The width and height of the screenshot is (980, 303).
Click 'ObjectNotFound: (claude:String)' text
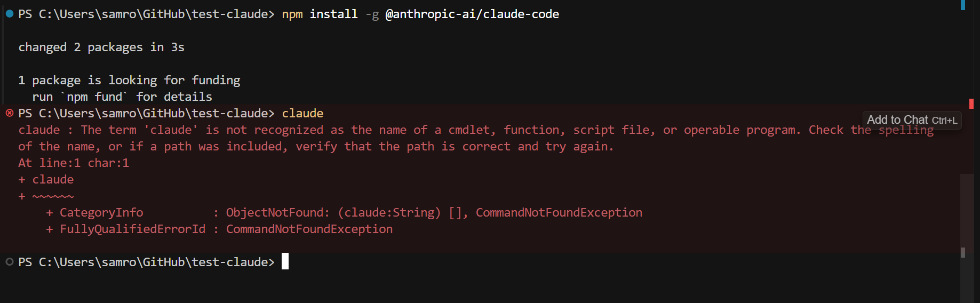tap(333, 213)
